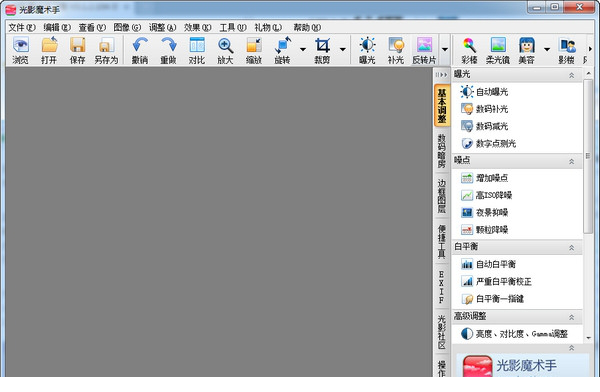Click the side panel vertical scrollbar

pos(588,156)
